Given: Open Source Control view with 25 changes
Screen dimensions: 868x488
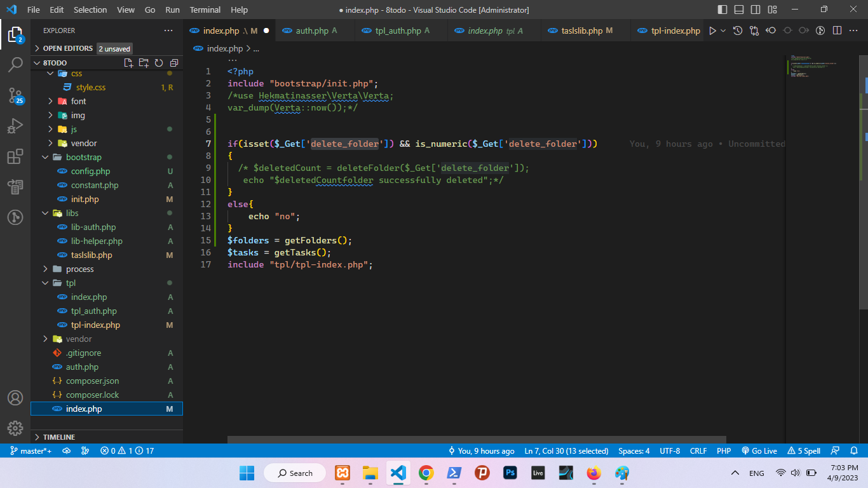Looking at the screenshot, I should [x=15, y=95].
